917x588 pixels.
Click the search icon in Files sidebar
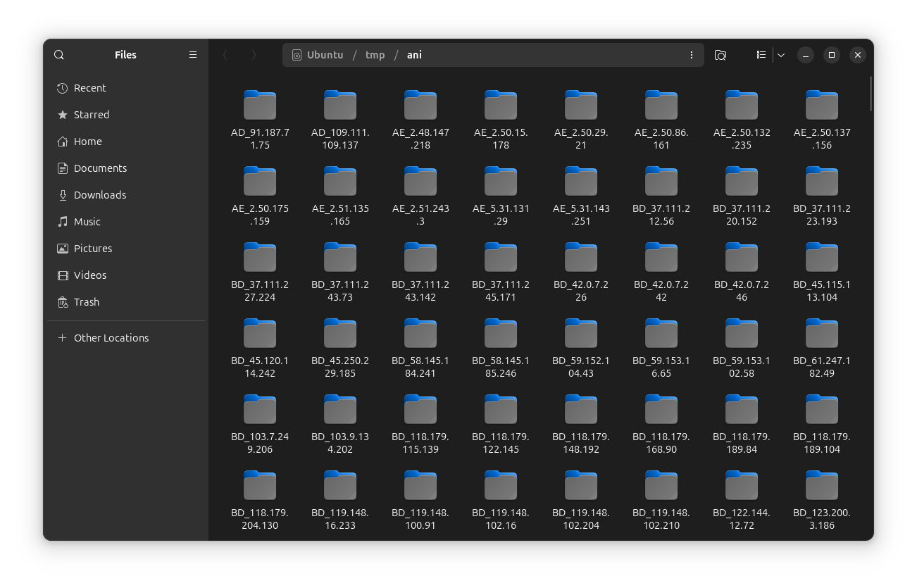[x=59, y=55]
